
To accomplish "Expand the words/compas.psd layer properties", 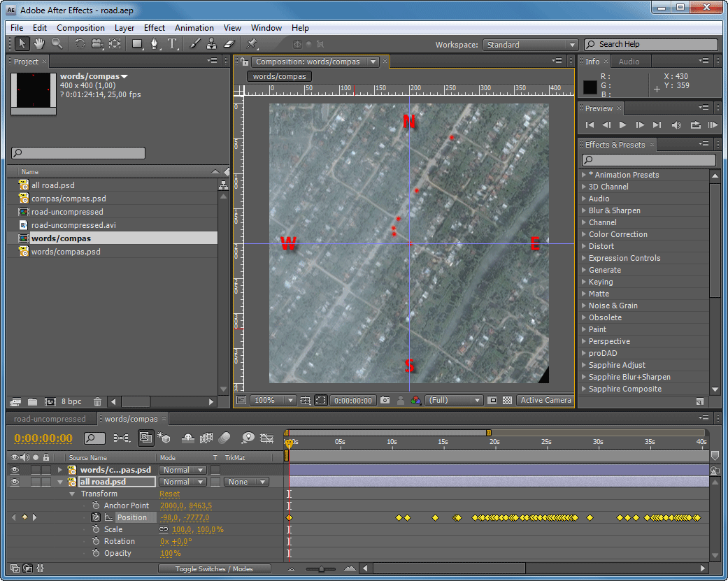I will [x=60, y=470].
